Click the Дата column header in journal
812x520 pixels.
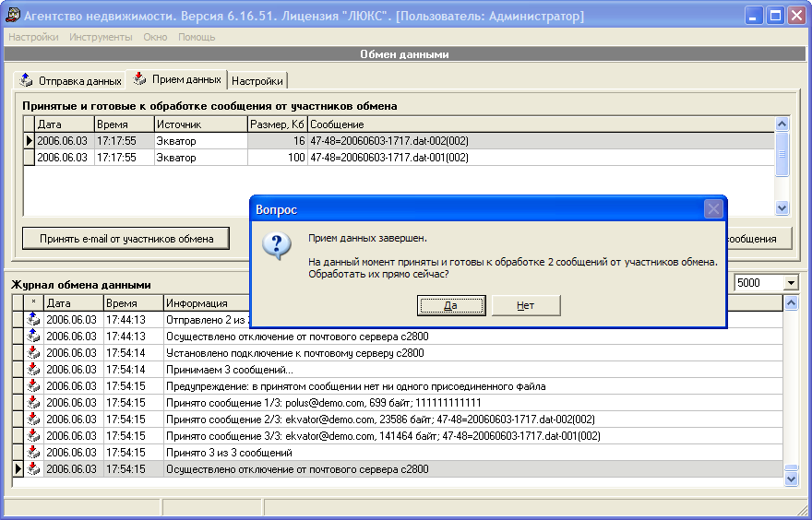click(x=74, y=303)
